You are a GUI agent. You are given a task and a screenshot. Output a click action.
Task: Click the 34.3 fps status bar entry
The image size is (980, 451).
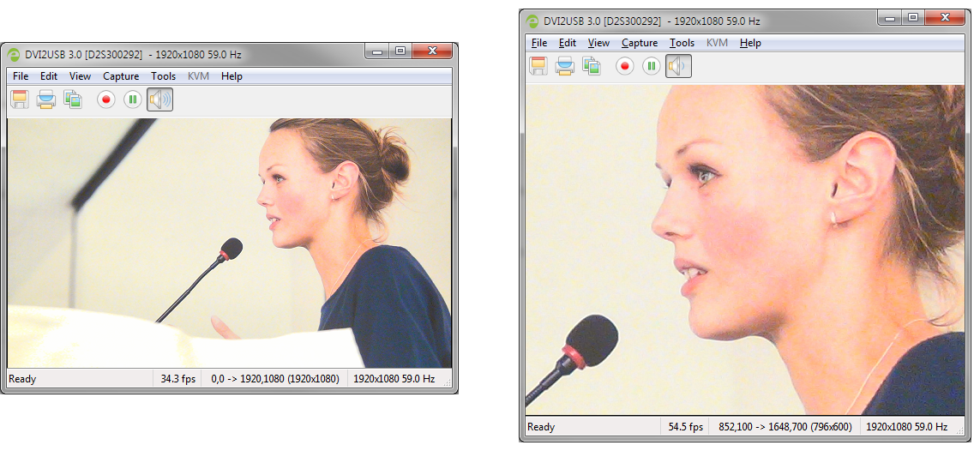177,378
